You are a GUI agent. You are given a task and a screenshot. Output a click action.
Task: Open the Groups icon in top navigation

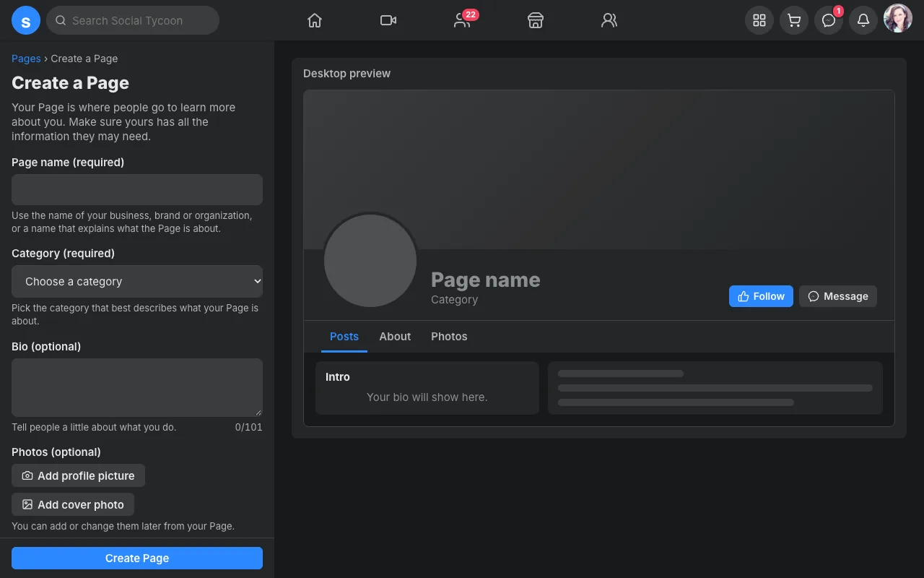pos(609,20)
